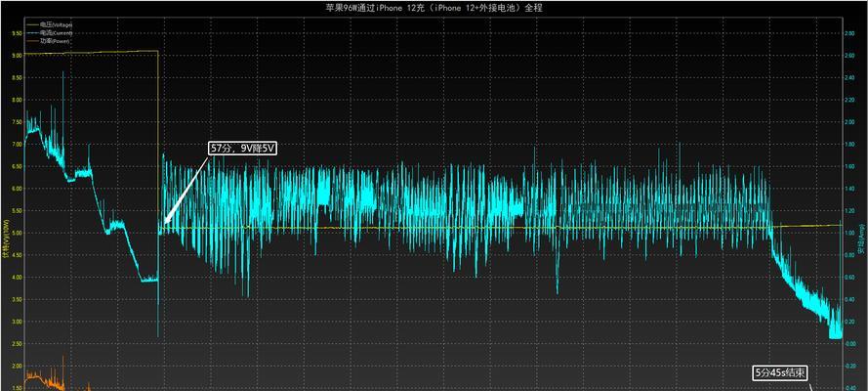The height and width of the screenshot is (391, 868).
Task: Click the 2.20 tick on the right current axis
Action: tap(849, 100)
